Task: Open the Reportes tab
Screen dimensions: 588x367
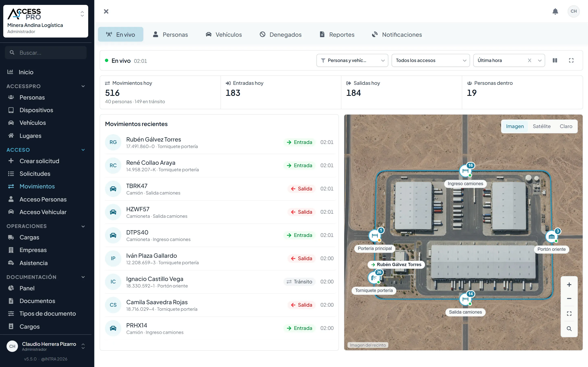Action: [337, 34]
